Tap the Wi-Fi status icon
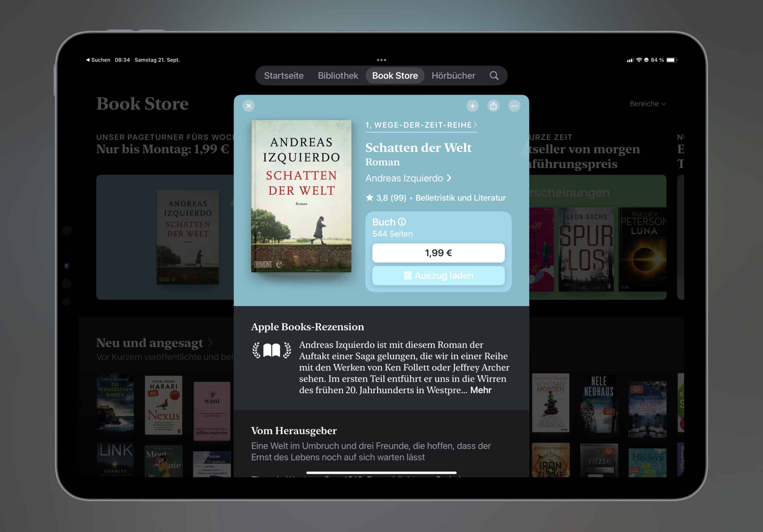The width and height of the screenshot is (763, 532). coord(639,60)
